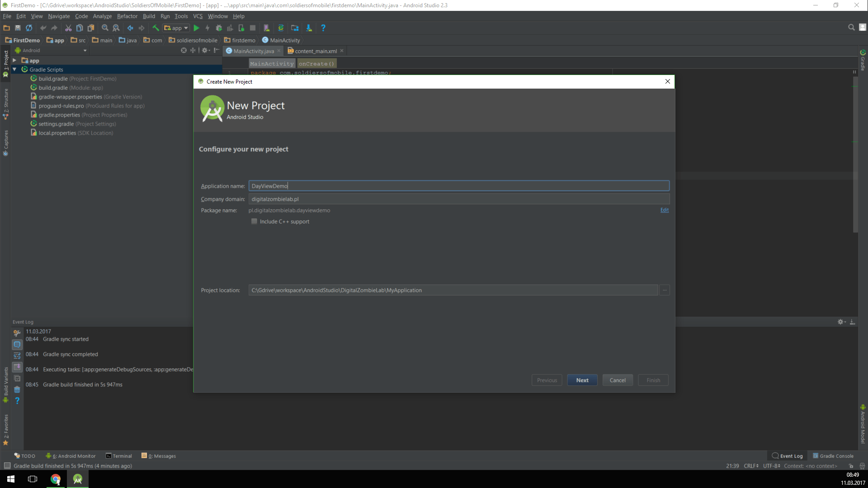
Task: Toggle scroll to end in Event Log
Action: [17, 367]
